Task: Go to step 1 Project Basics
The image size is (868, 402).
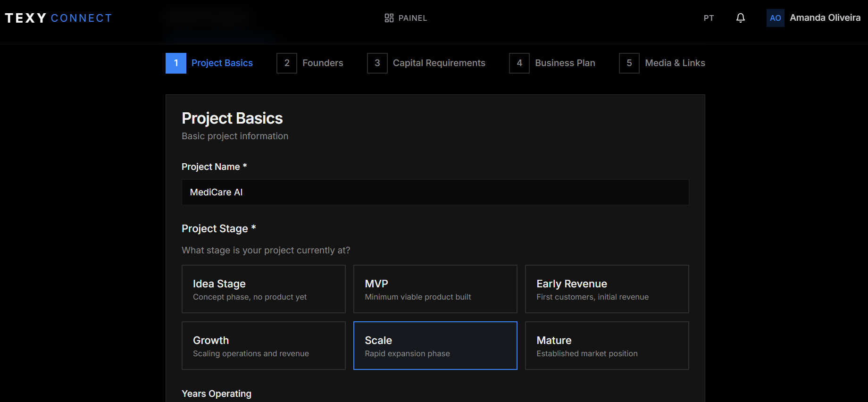Action: (x=209, y=63)
